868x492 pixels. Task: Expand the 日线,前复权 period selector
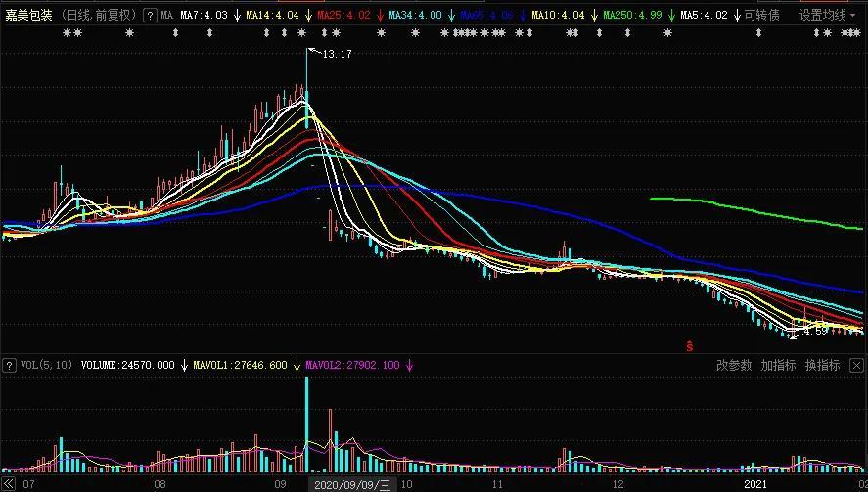[x=98, y=16]
